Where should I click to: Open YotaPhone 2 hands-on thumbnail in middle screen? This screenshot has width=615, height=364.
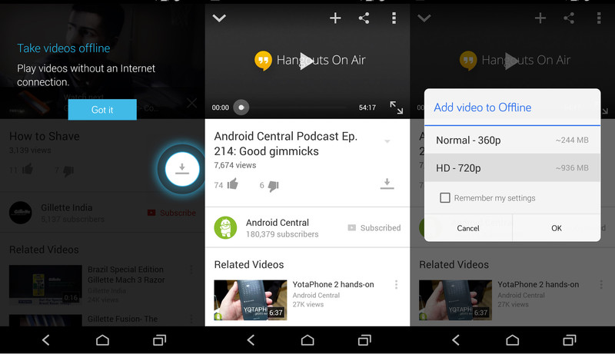click(x=251, y=299)
